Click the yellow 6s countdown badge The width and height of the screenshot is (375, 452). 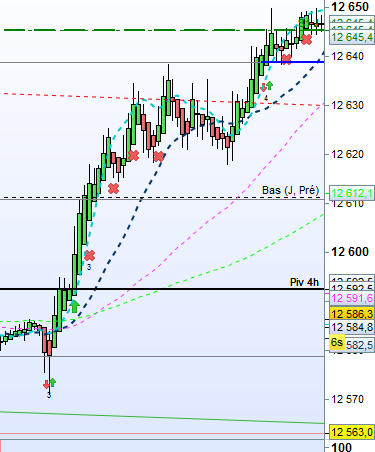(337, 343)
